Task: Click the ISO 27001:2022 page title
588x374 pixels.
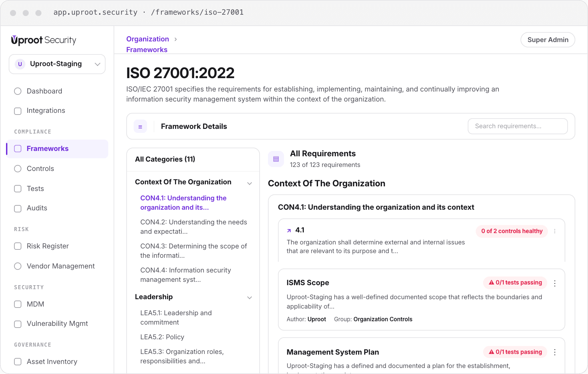Action: pos(180,73)
